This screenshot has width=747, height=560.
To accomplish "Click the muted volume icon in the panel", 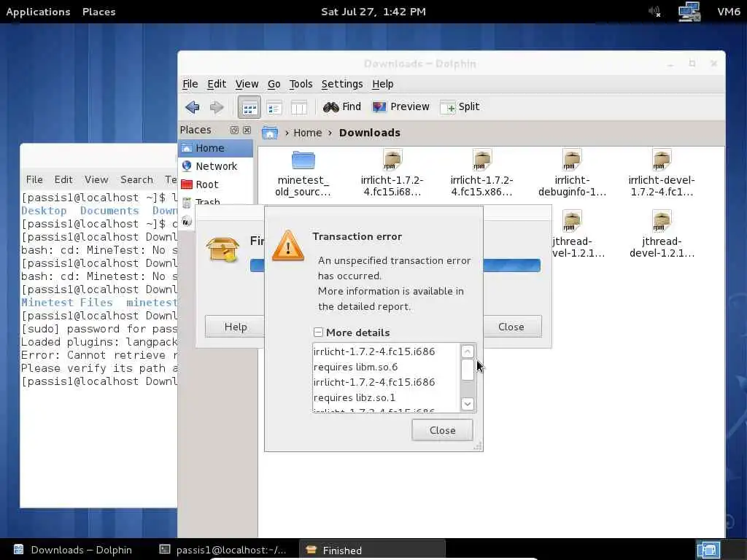I will pos(655,12).
